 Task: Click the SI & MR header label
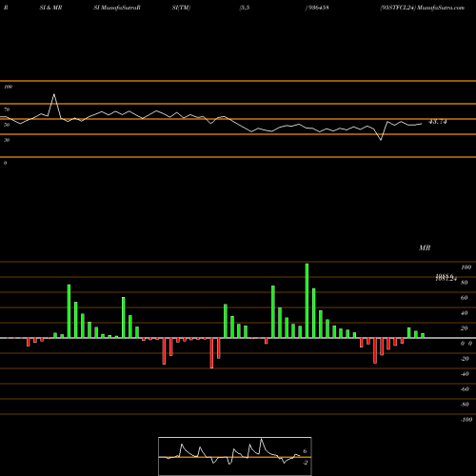(50, 8)
